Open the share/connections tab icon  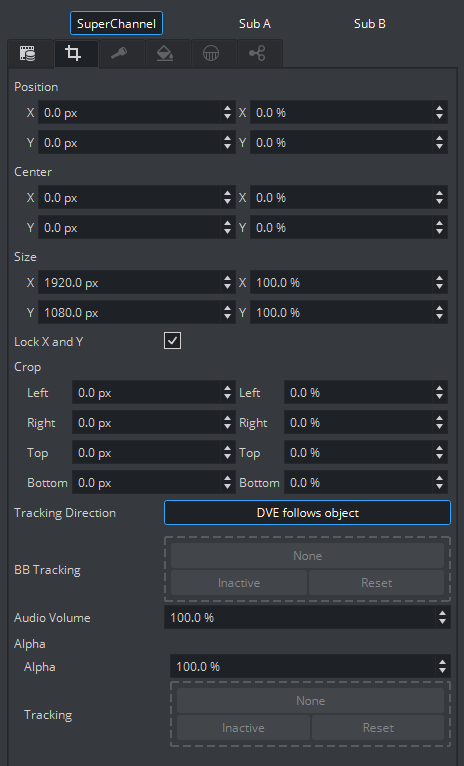257,53
